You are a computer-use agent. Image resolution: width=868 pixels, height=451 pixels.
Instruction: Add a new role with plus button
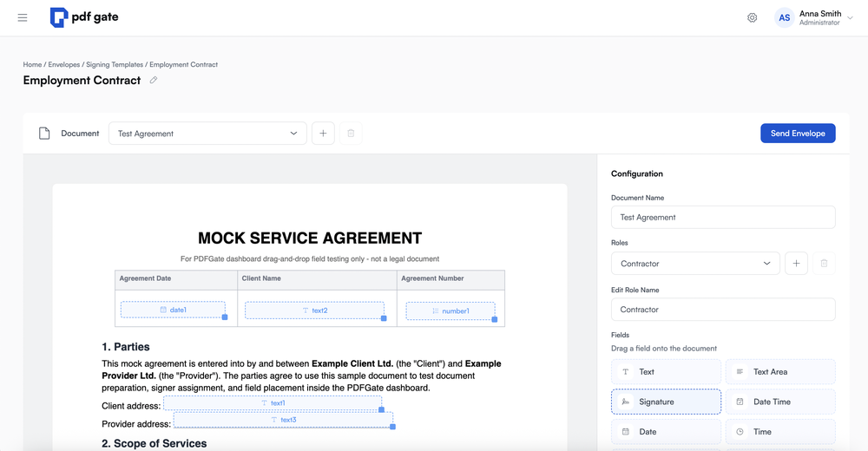796,264
